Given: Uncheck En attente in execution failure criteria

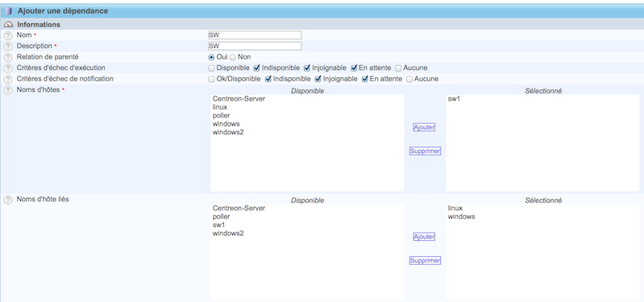Looking at the screenshot, I should 354,68.
